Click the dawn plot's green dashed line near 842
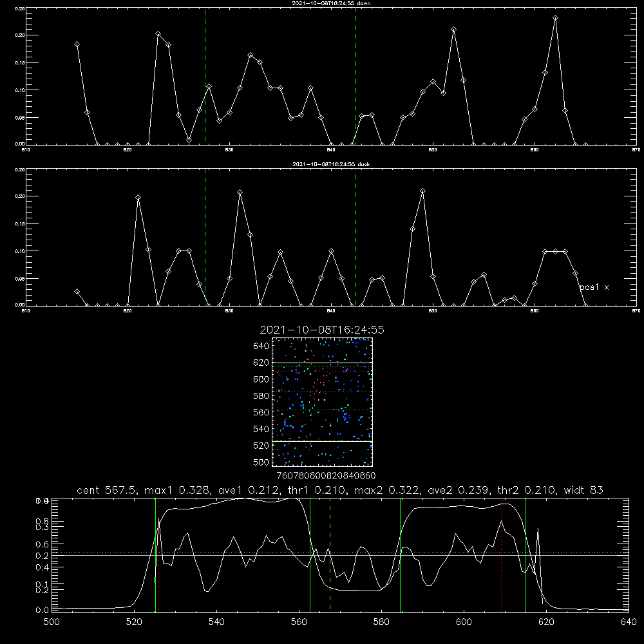Screen dimensions: 644x644 [355, 76]
